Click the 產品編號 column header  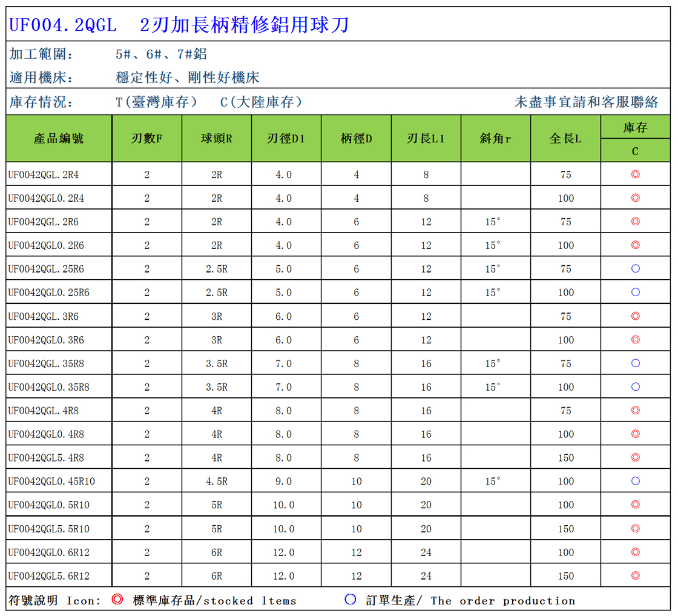[x=59, y=139]
